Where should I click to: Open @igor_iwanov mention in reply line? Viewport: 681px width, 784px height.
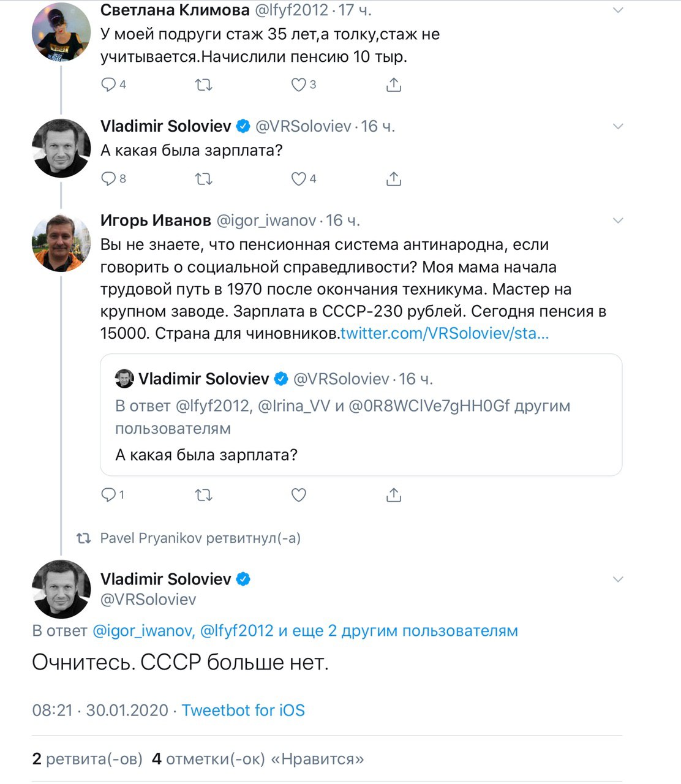pos(143,631)
